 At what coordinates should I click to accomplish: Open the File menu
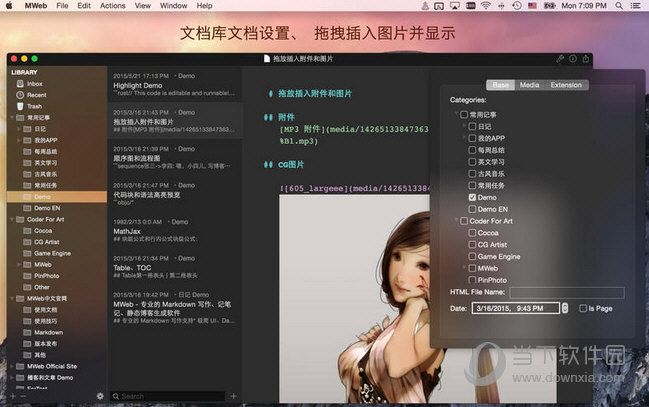[62, 5]
